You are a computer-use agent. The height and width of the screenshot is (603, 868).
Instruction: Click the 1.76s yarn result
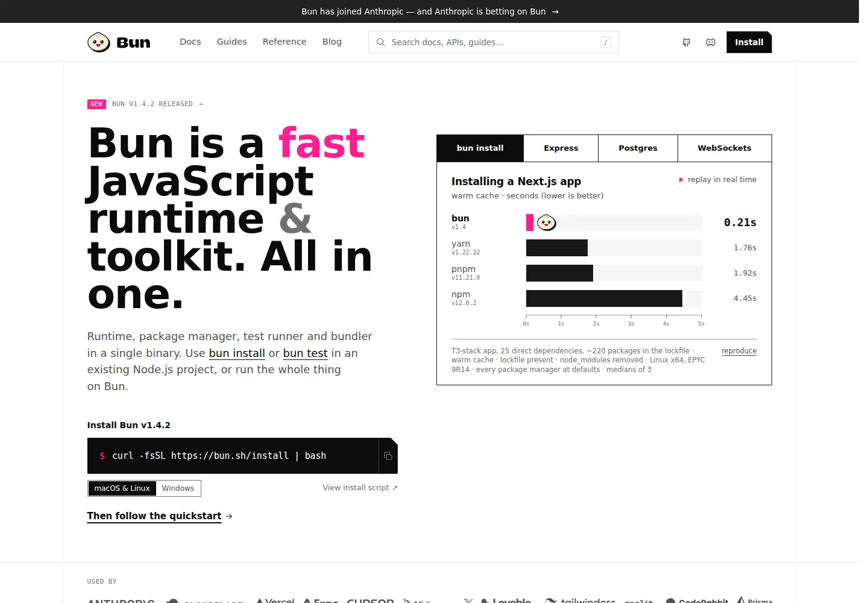click(745, 248)
